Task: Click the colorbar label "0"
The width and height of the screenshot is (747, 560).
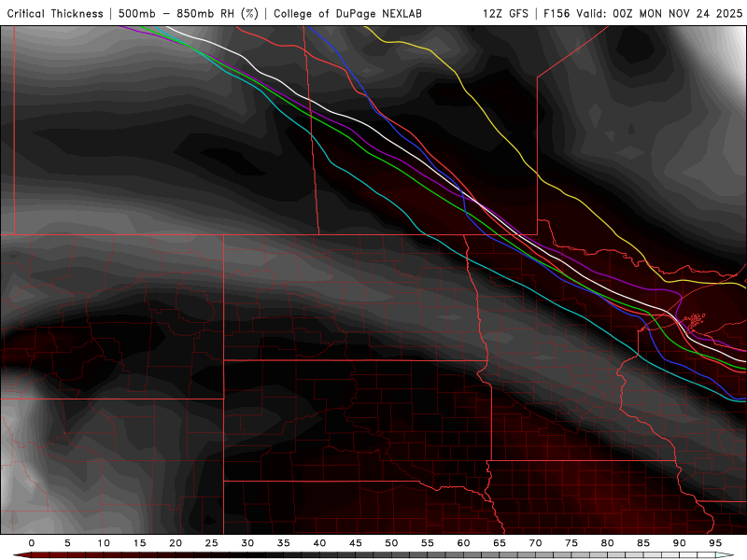Action: 32,543
